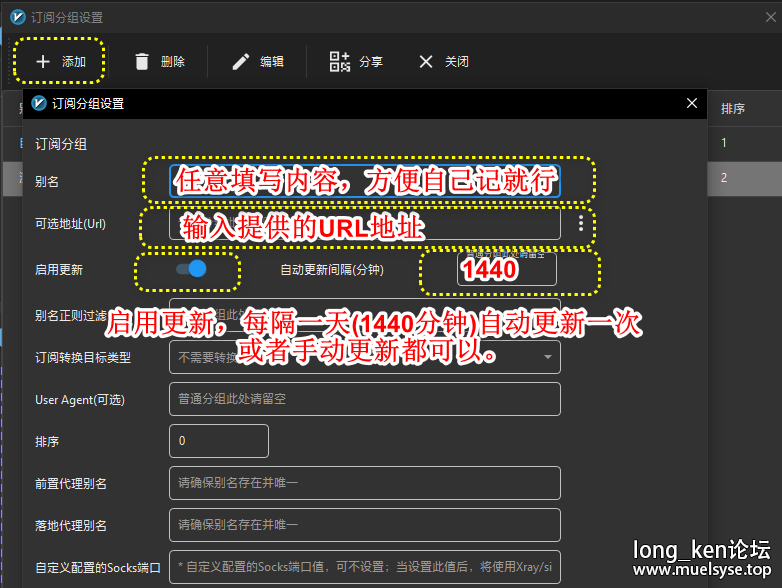Click the QR code share icon
Viewport: 782px width, 588px height.
[339, 62]
